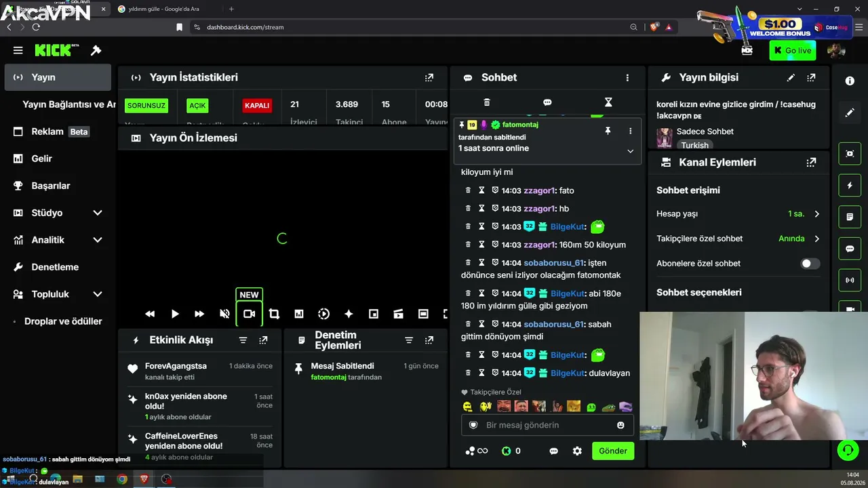Timeout zzagor1 on the "hb" message
This screenshot has height=488, width=868.
[481, 209]
